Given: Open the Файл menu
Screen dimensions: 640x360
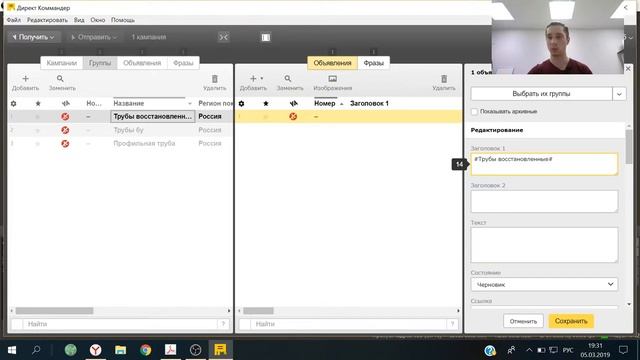Looking at the screenshot, I should (x=13, y=20).
